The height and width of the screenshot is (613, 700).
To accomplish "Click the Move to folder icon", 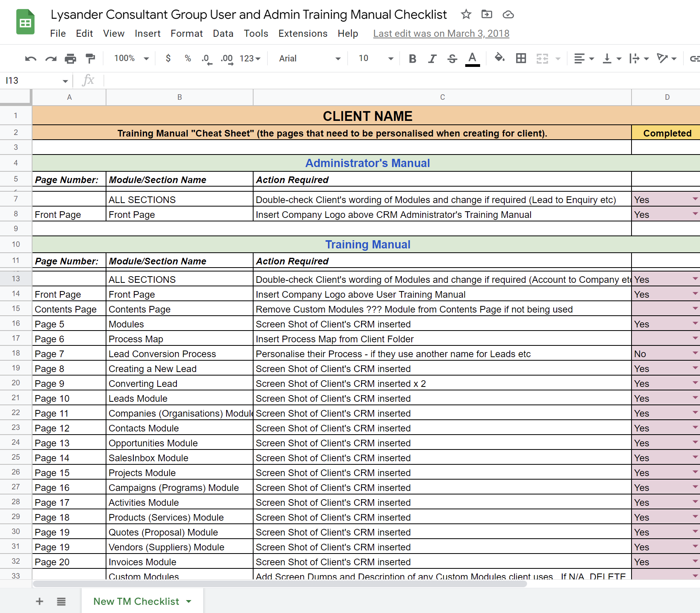I will (x=487, y=14).
